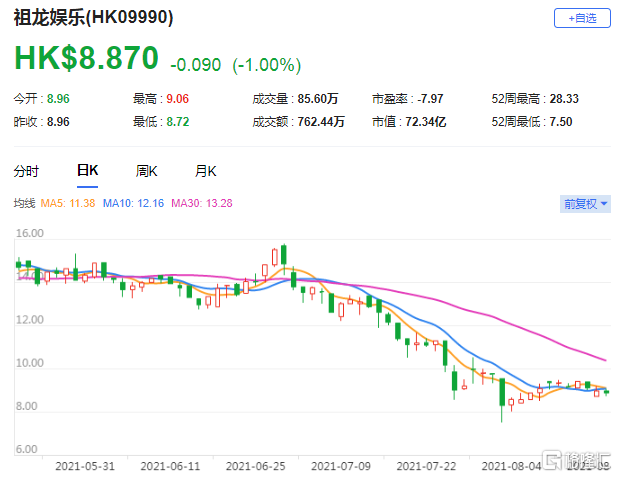Click the stock title 祖龙娱乐(HK09990)

point(93,18)
